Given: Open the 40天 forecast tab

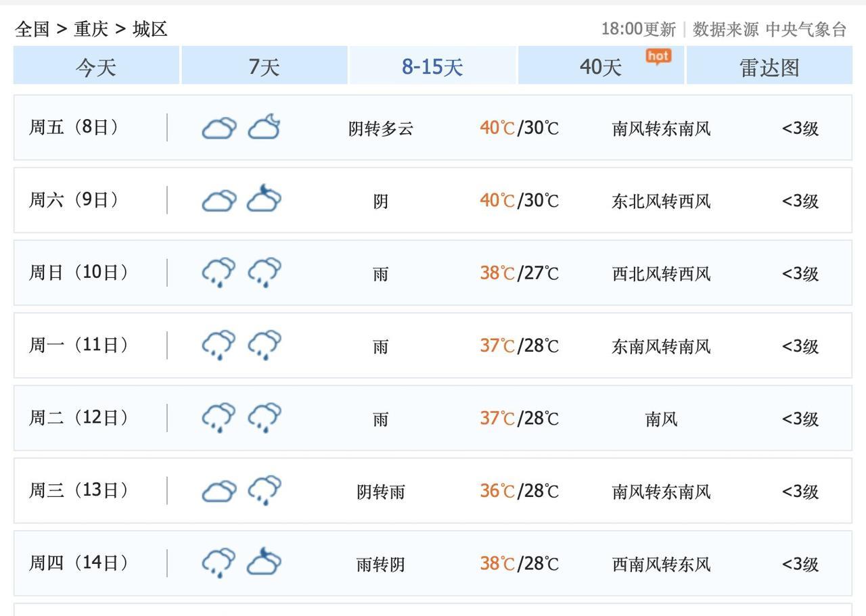Looking at the screenshot, I should tap(601, 66).
